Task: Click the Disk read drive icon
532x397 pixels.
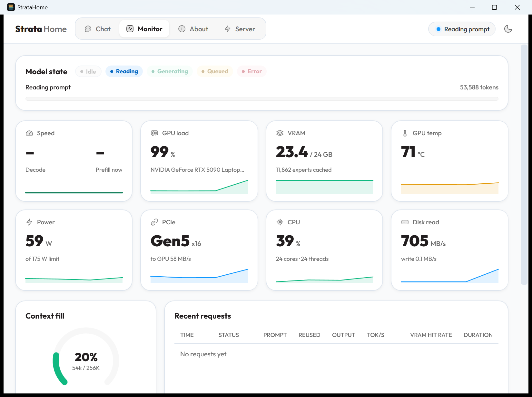Action: (405, 222)
